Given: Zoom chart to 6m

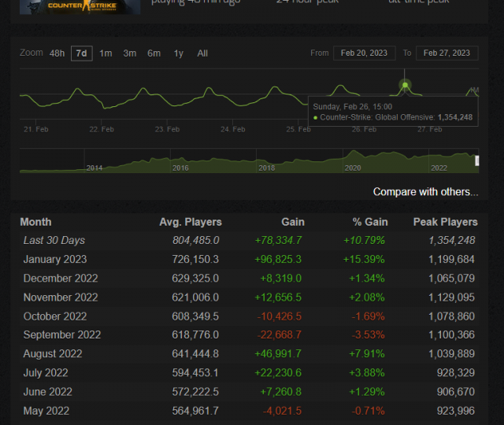Looking at the screenshot, I should pyautogui.click(x=154, y=54).
